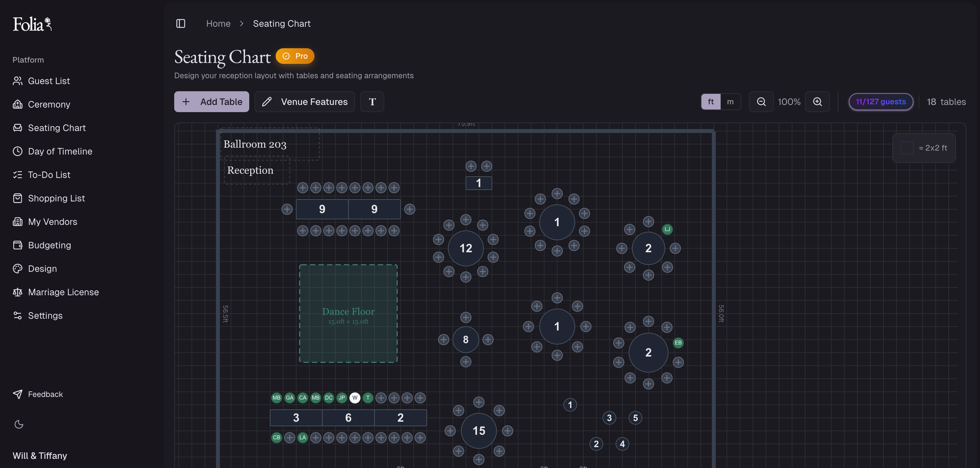Switch measurement units to meters
Screen dimensions: 980x468
tap(730, 101)
